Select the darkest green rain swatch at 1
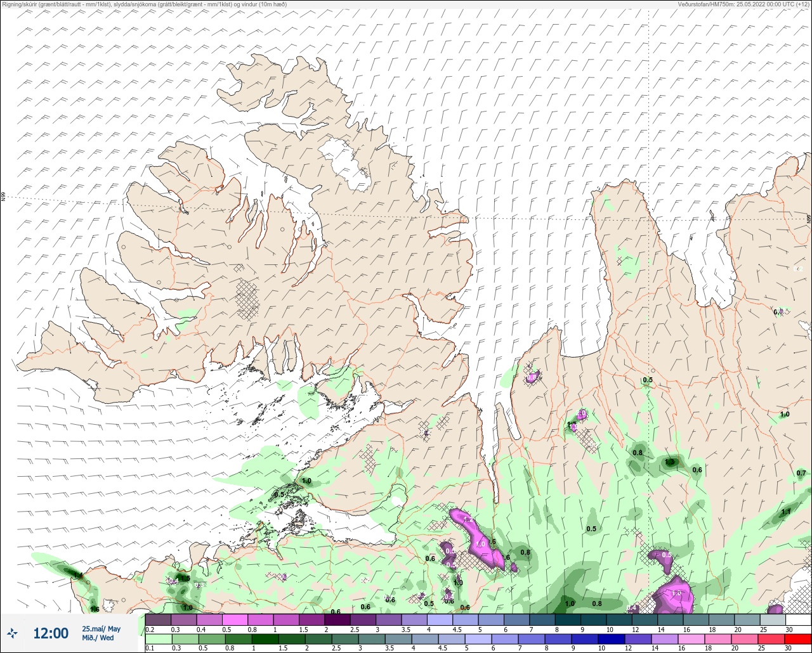Image resolution: width=812 pixels, height=653 pixels. 265,639
